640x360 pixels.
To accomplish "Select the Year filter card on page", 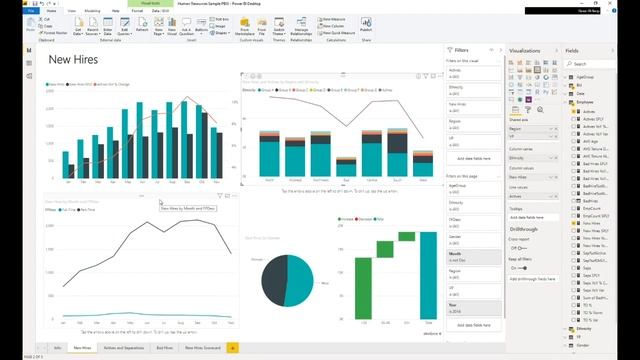I will point(474,308).
